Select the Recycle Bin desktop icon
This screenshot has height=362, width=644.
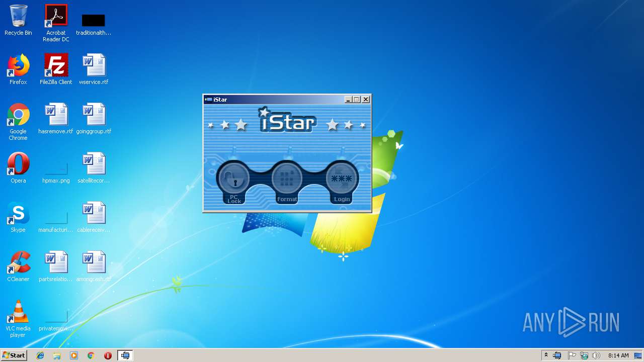pos(18,20)
